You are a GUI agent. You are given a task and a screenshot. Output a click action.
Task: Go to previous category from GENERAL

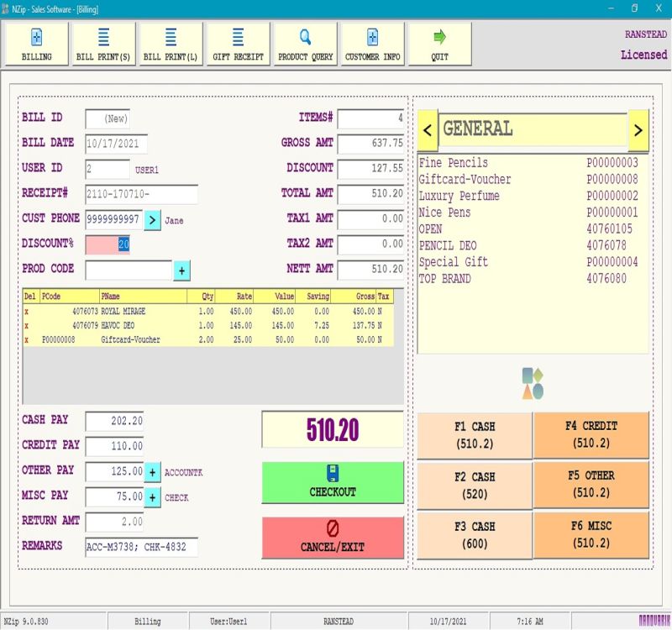428,130
